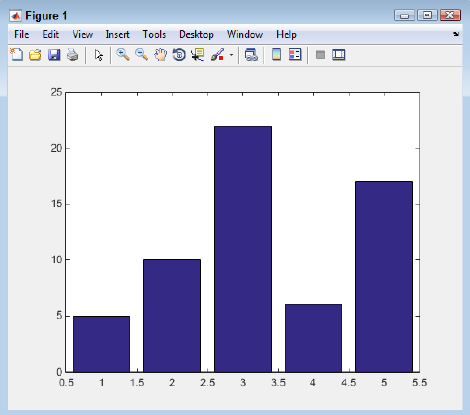The width and height of the screenshot is (470, 415).
Task: Open the Insert menu
Action: (x=117, y=34)
